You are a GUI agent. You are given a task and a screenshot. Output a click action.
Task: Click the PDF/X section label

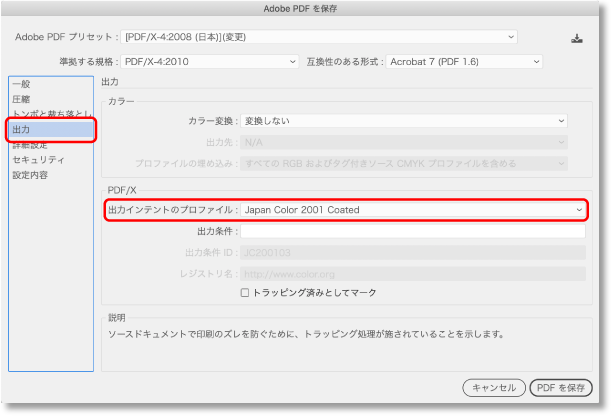(x=122, y=190)
